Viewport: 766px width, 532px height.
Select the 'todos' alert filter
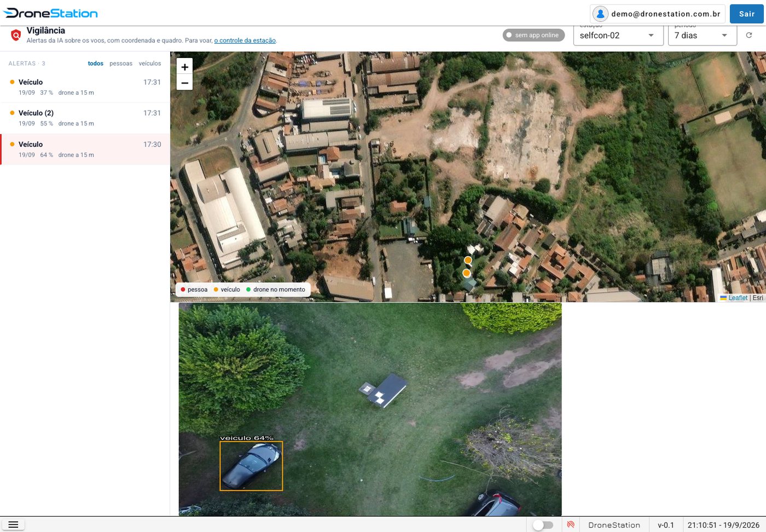96,63
